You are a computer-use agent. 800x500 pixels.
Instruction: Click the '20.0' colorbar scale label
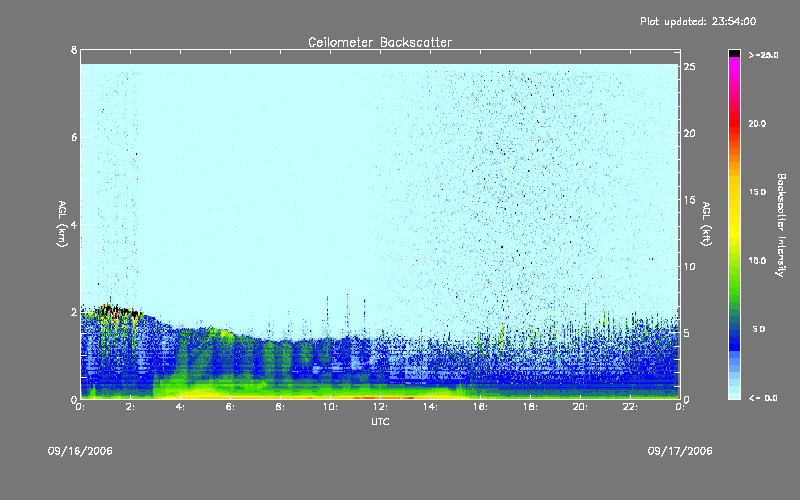tap(758, 124)
